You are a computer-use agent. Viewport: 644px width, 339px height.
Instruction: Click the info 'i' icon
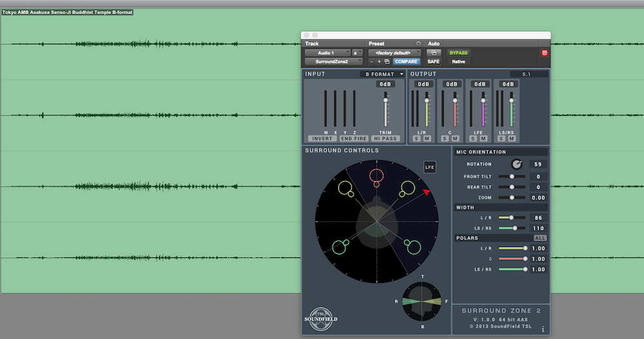542,329
